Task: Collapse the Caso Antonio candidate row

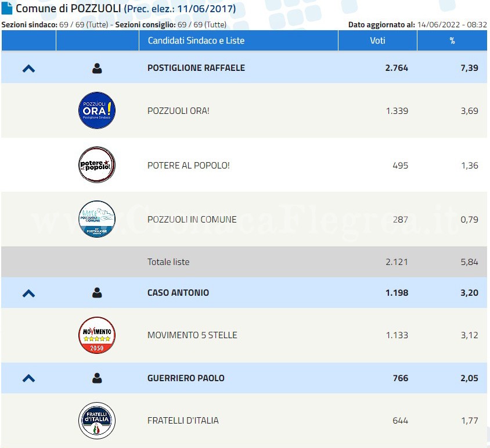Action: [28, 293]
